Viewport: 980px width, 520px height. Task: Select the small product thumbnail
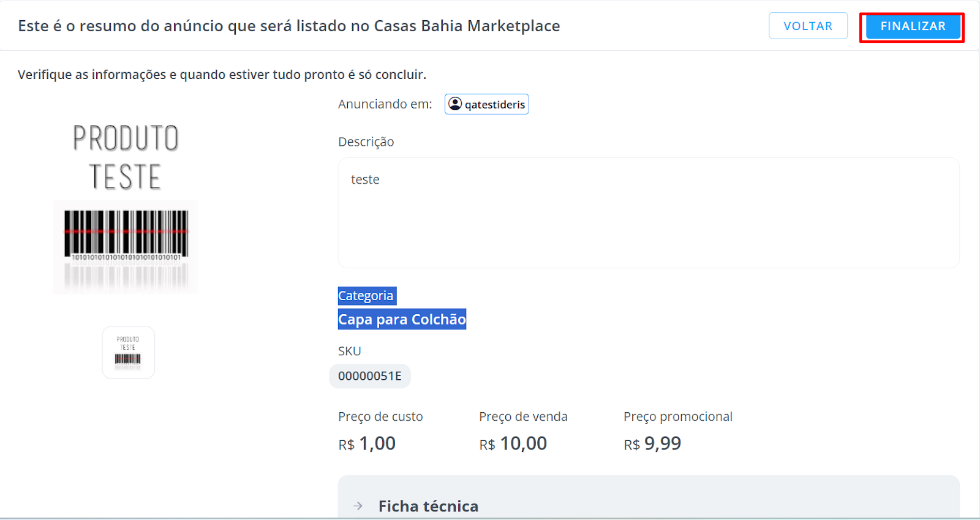[x=128, y=352]
